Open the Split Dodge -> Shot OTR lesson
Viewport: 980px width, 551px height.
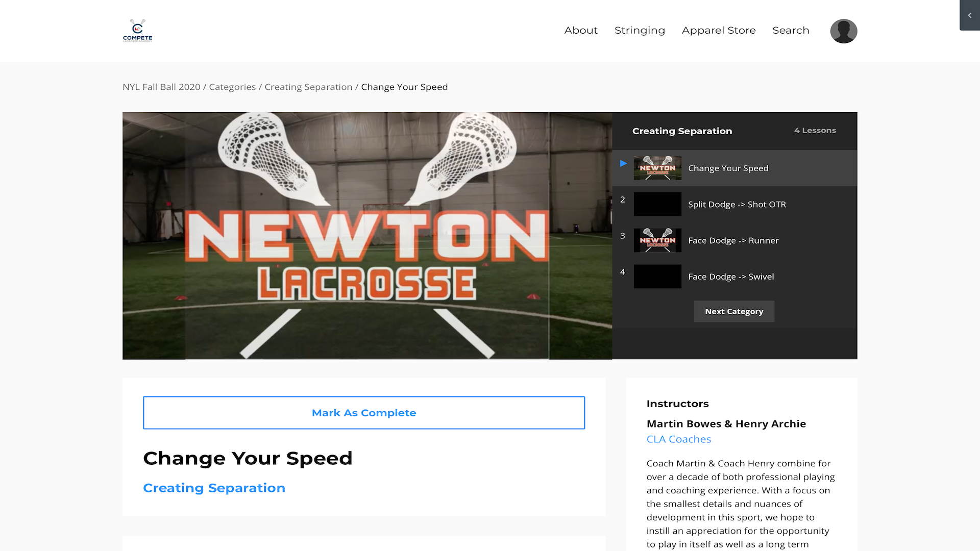pyautogui.click(x=737, y=205)
